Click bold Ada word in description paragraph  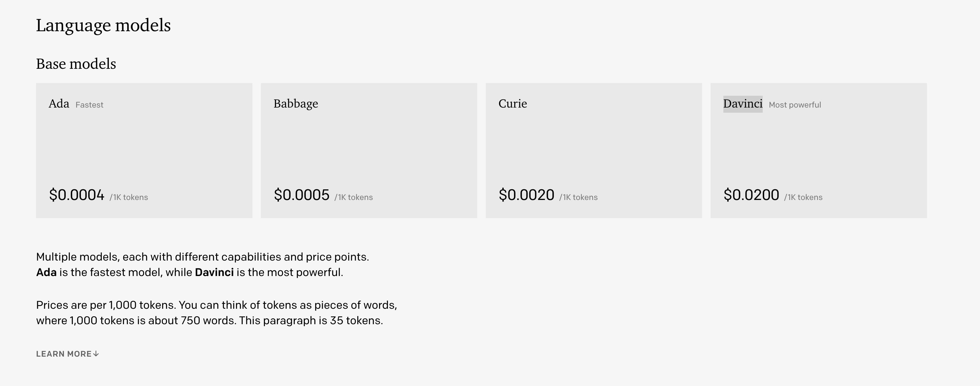[46, 273]
